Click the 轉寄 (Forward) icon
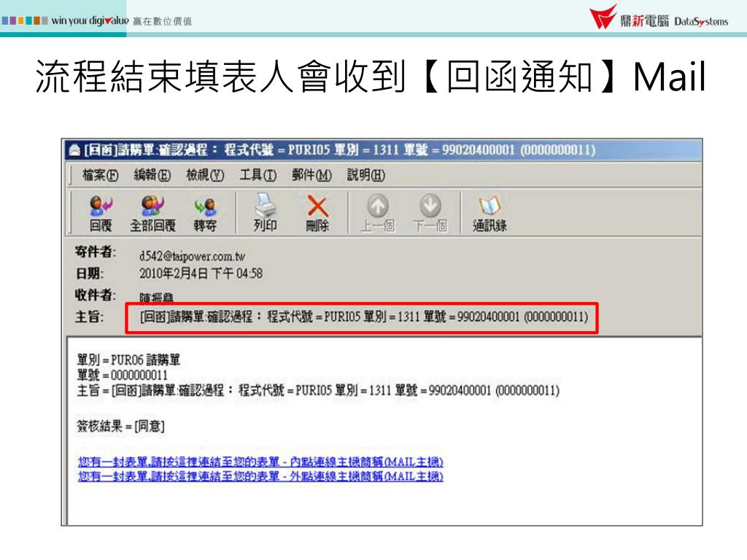 [205, 213]
